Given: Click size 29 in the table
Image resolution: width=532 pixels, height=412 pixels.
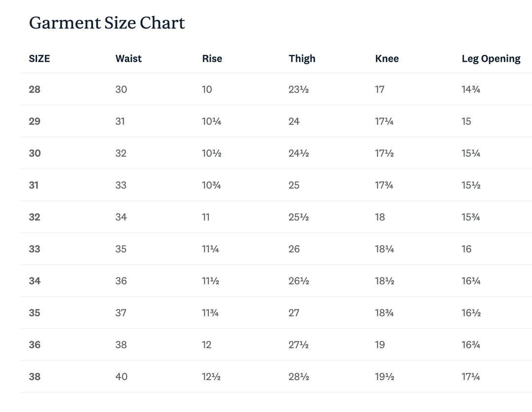Looking at the screenshot, I should [x=34, y=121].
